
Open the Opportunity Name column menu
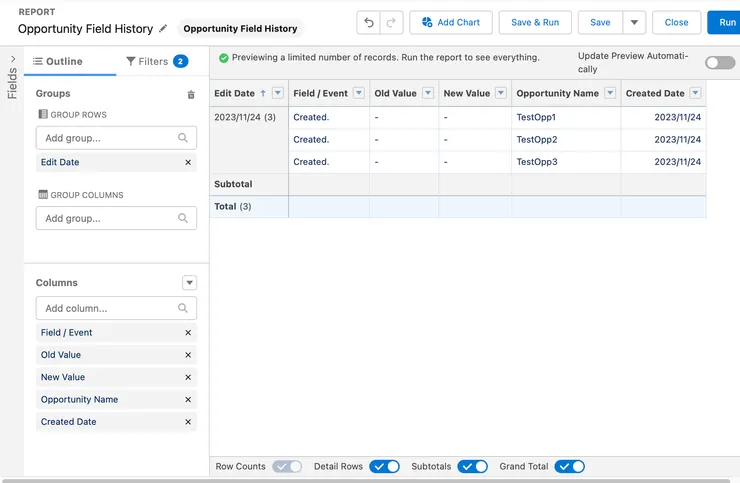[610, 93]
